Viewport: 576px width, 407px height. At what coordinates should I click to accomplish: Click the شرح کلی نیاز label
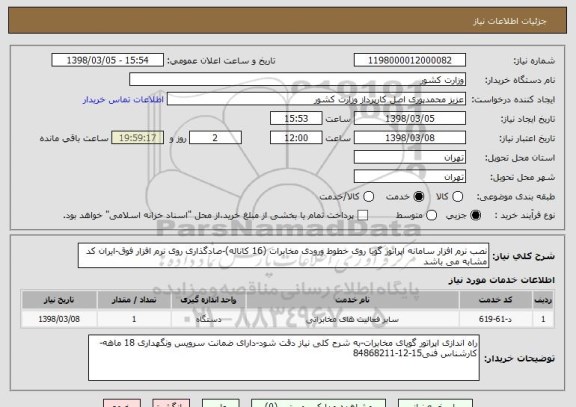pos(523,256)
